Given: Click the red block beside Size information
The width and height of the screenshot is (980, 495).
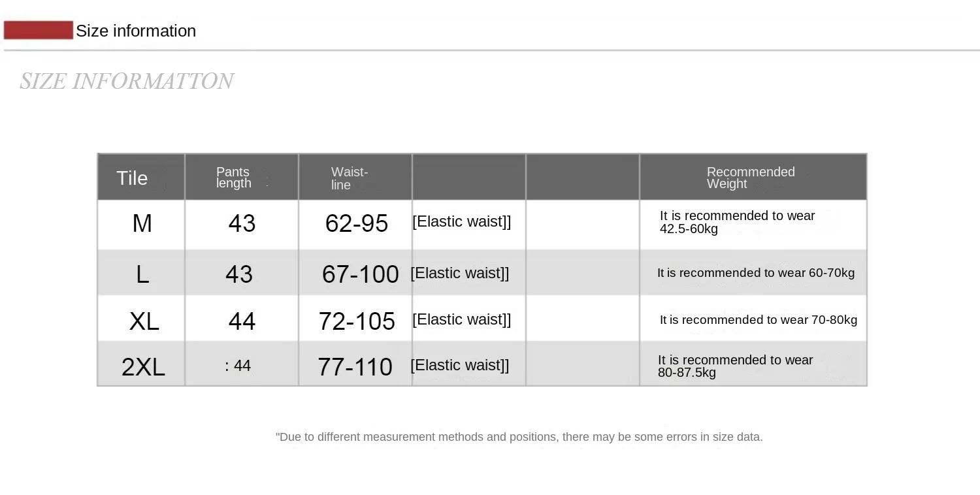Looking at the screenshot, I should (x=38, y=30).
